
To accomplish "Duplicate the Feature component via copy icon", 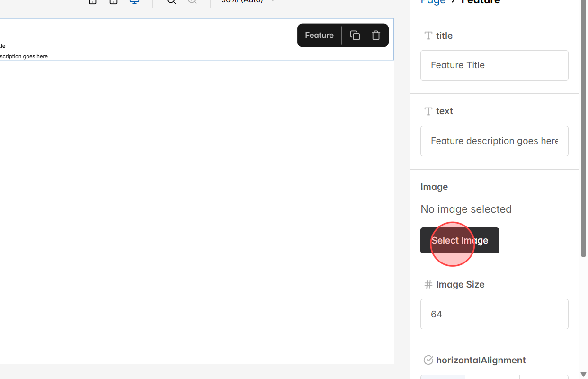I will (x=355, y=35).
